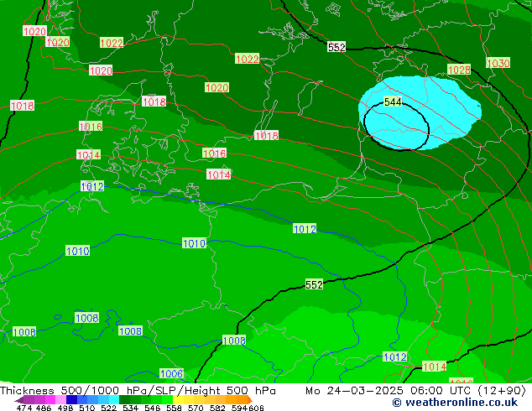Pick the light pink legend swatch before dark blue
Viewport: 532px width, 411px height.
(61, 399)
